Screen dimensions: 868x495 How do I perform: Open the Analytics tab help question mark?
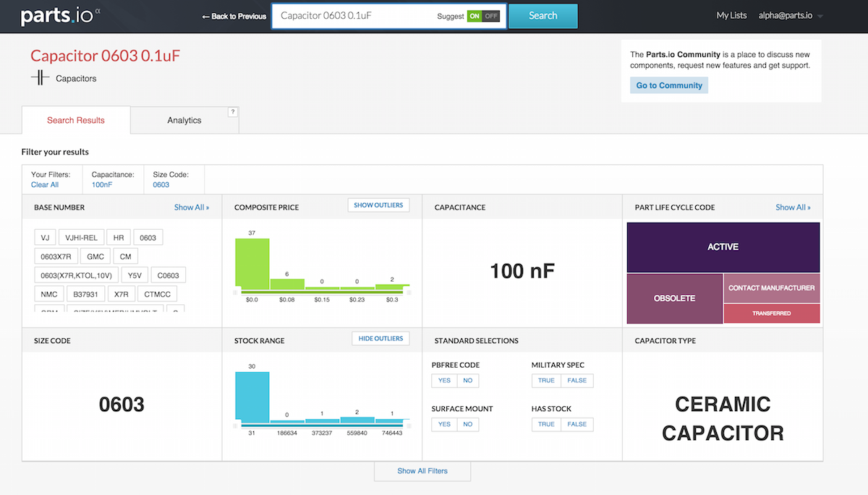233,112
